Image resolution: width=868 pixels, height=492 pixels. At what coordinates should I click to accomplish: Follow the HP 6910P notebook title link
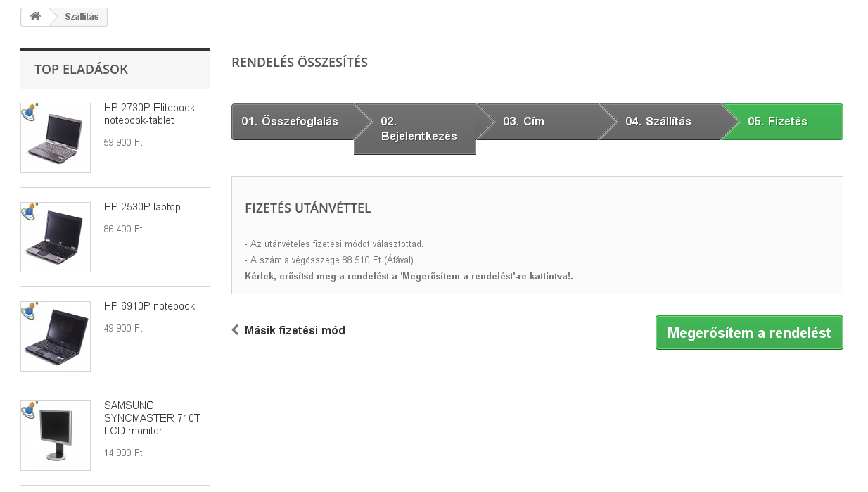(149, 306)
